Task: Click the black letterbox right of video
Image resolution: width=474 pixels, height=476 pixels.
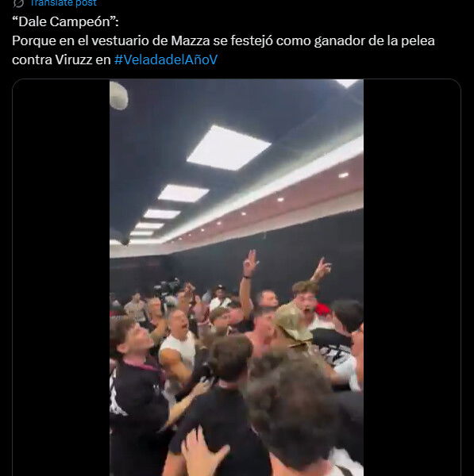Action: (412, 278)
